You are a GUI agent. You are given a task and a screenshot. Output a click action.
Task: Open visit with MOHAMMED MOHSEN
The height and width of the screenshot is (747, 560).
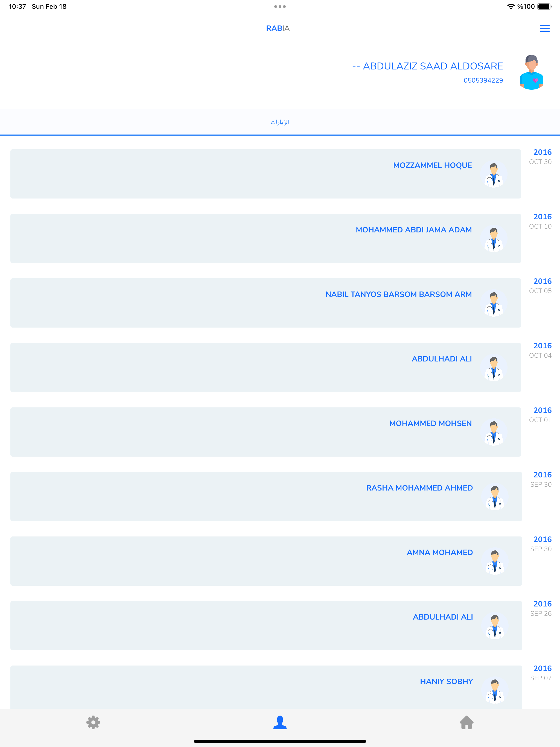click(x=266, y=432)
